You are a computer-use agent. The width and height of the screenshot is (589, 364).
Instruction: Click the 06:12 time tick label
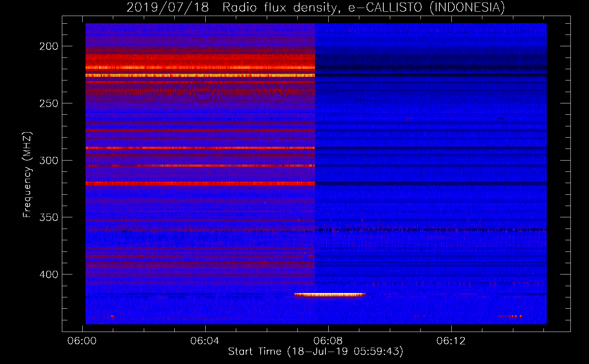tap(451, 341)
